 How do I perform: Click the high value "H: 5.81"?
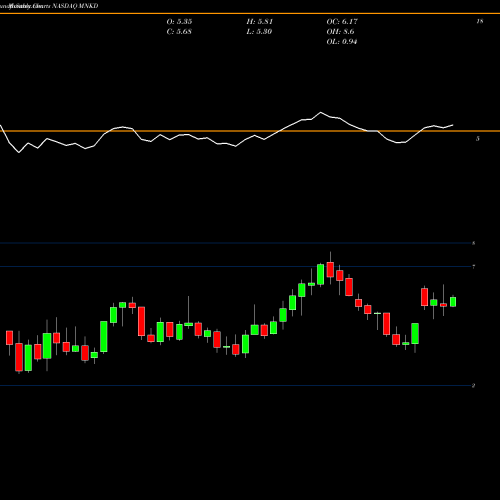[x=260, y=22]
